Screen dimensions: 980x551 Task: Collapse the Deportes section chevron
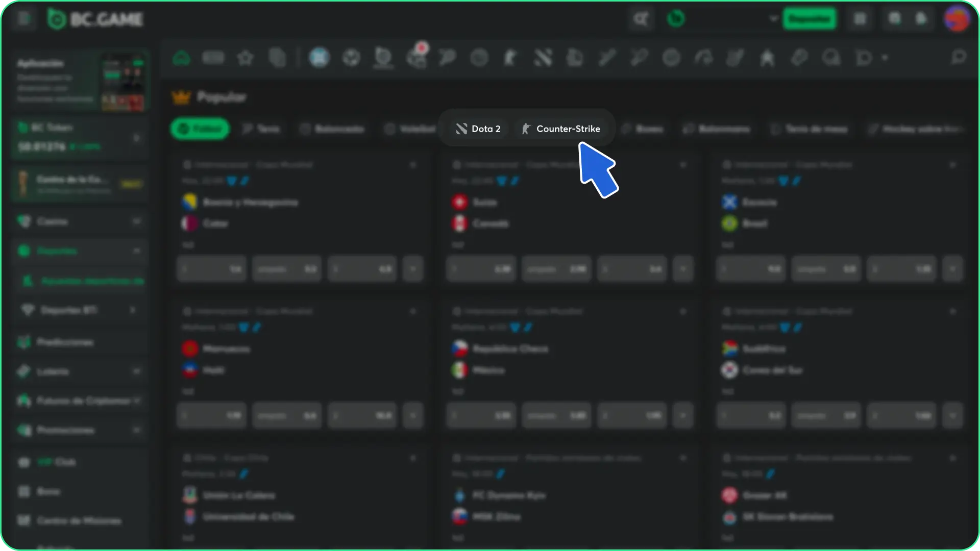[x=137, y=251]
